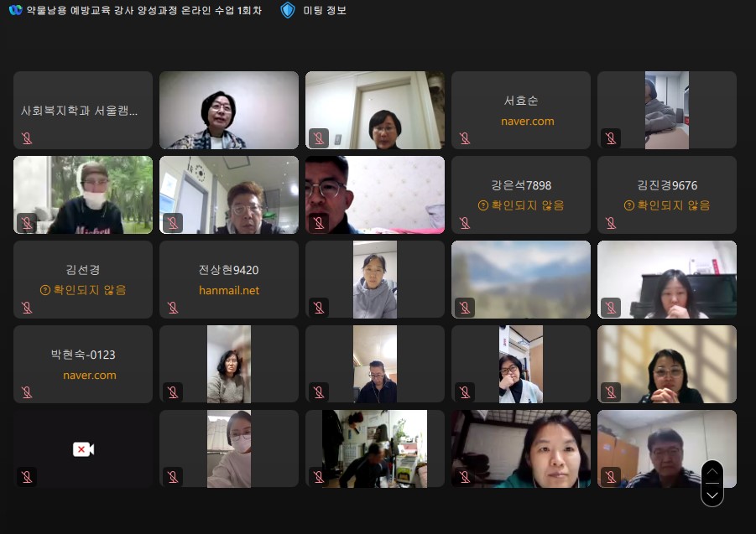Viewport: 756px width, 534px height.
Task: Click hanmail.net text under 전상현9420
Action: [229, 290]
